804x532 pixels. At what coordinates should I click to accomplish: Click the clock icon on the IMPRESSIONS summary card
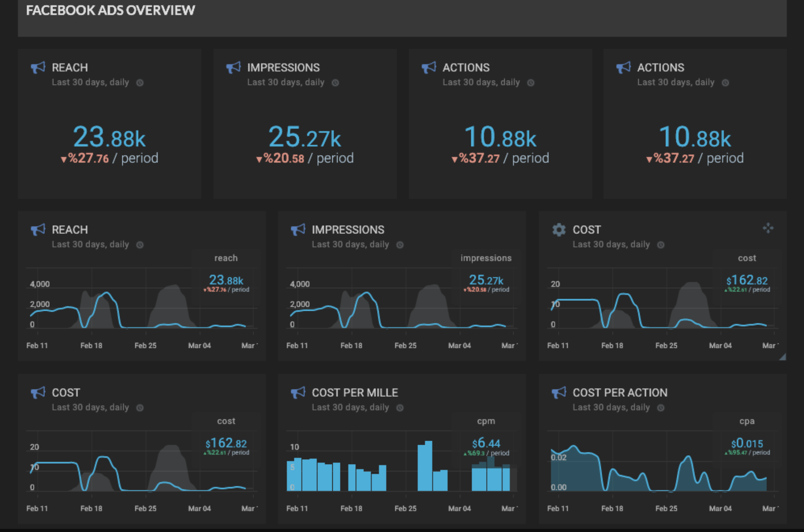(335, 83)
